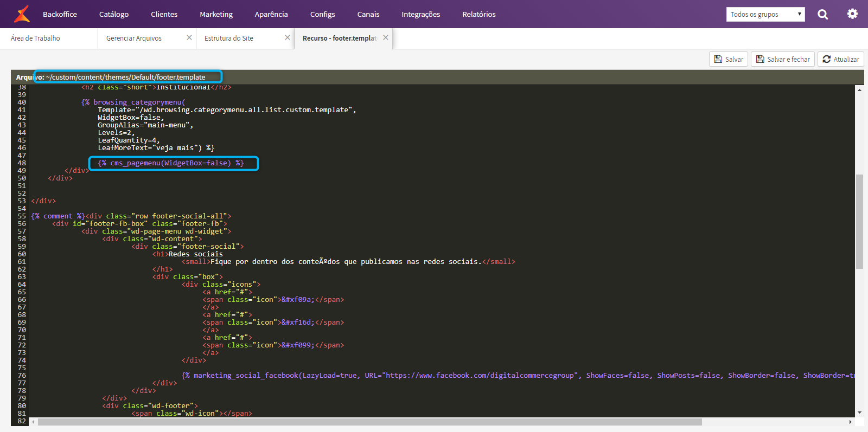Click the scroll down arrow
Image resolution: width=868 pixels, height=432 pixels.
tap(859, 413)
